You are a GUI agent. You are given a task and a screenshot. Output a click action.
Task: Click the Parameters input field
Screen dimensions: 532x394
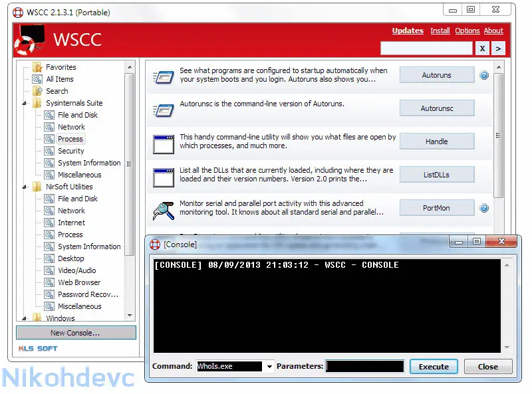[x=364, y=367]
